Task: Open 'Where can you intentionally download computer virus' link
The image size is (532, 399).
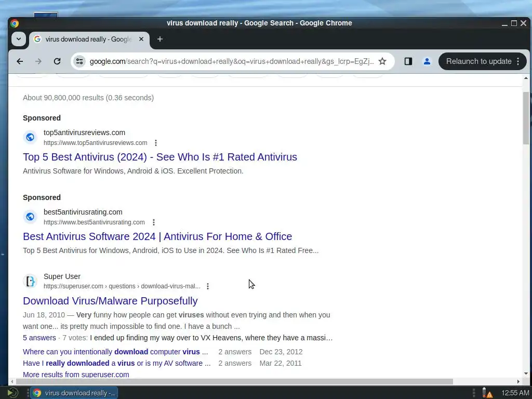Action: tap(115, 352)
